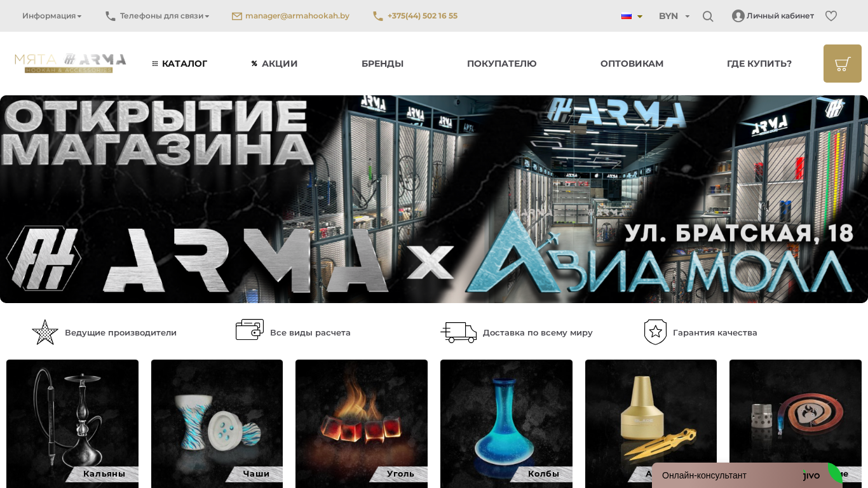Click the shield quality guarantee icon
The image size is (868, 488).
coord(655,332)
